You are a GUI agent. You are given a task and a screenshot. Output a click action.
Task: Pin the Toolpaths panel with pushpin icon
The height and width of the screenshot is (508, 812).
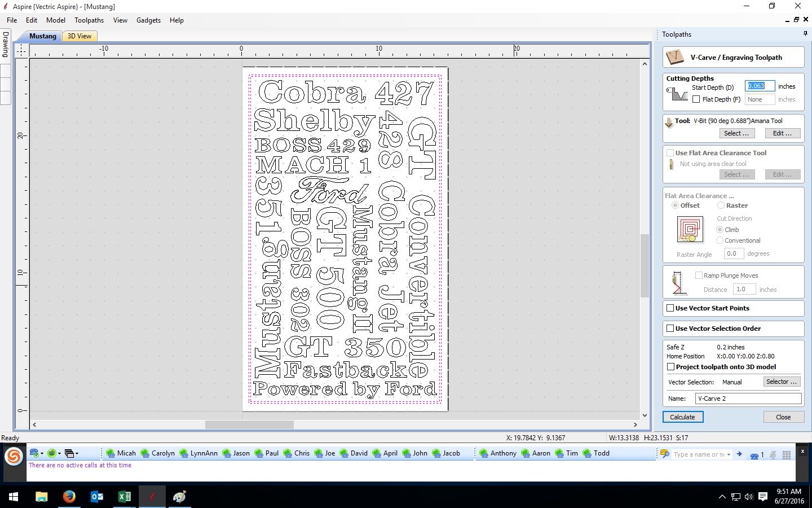[805, 34]
